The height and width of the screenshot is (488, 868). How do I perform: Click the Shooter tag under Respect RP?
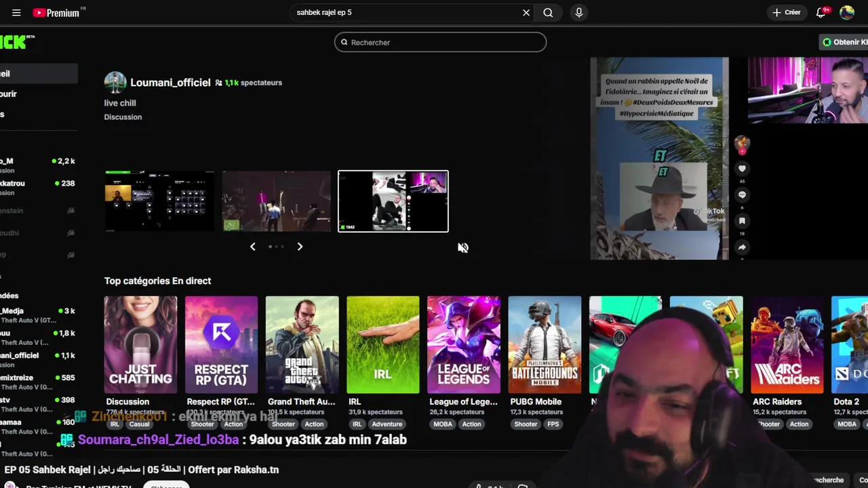click(x=202, y=424)
